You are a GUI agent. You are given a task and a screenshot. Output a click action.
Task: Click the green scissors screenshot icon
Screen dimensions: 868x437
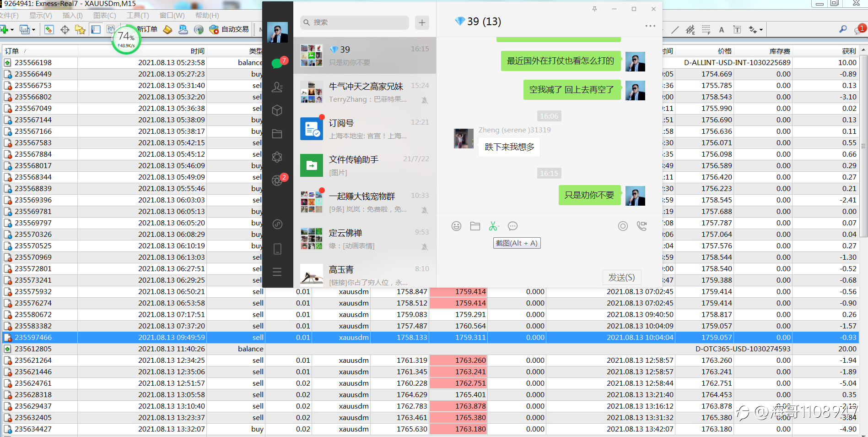tap(493, 226)
